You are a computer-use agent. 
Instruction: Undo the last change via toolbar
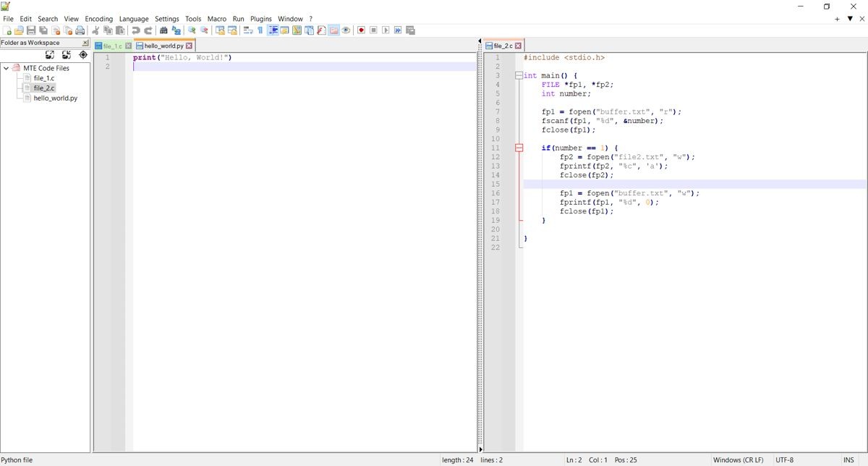[134, 30]
